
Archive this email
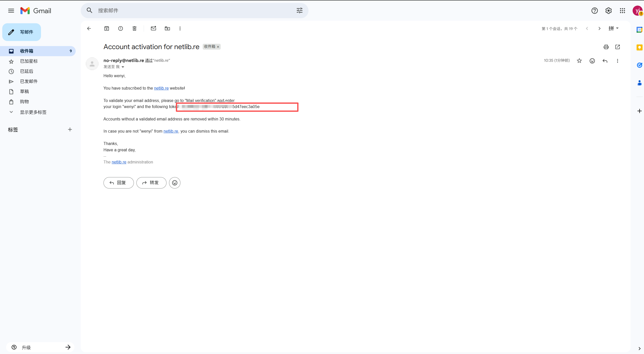pos(107,28)
